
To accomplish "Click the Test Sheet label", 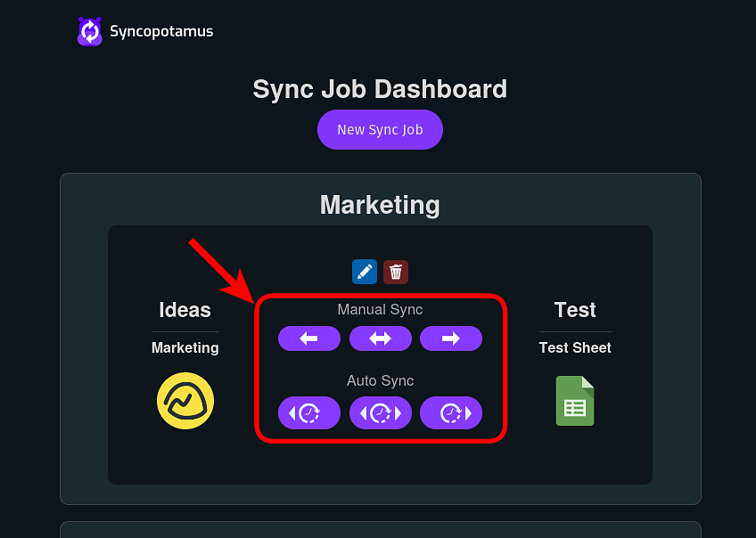I will tap(575, 347).
